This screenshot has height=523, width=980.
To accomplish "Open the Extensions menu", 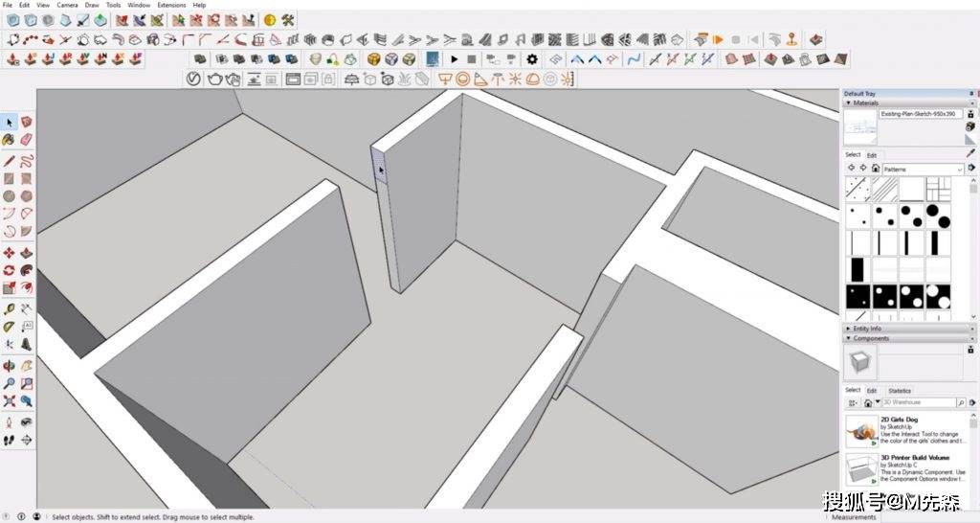I will pos(171,5).
